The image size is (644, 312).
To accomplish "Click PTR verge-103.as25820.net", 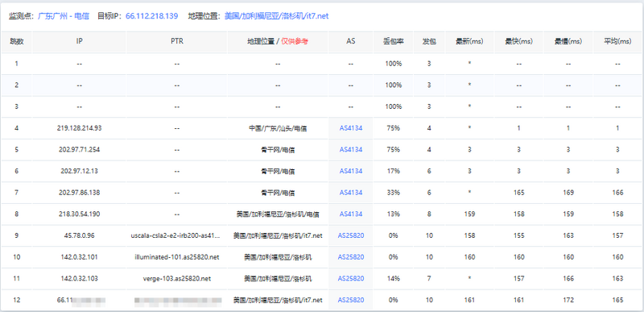I will 176,278.
